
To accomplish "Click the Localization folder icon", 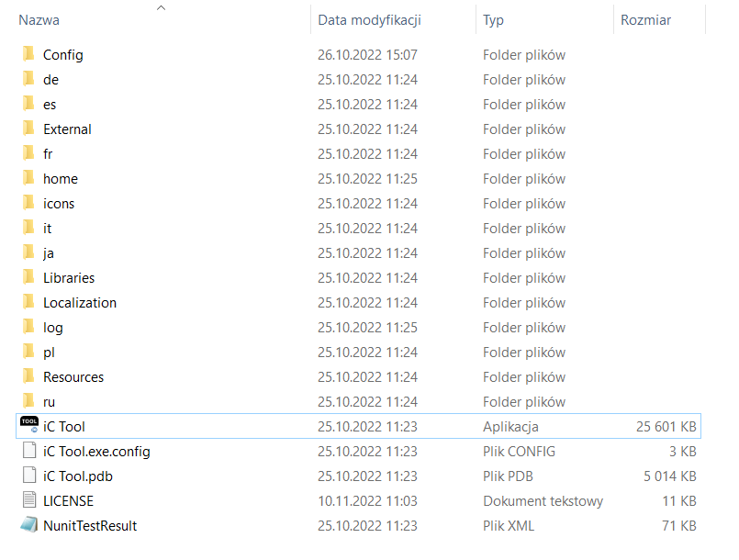I will pyautogui.click(x=28, y=302).
